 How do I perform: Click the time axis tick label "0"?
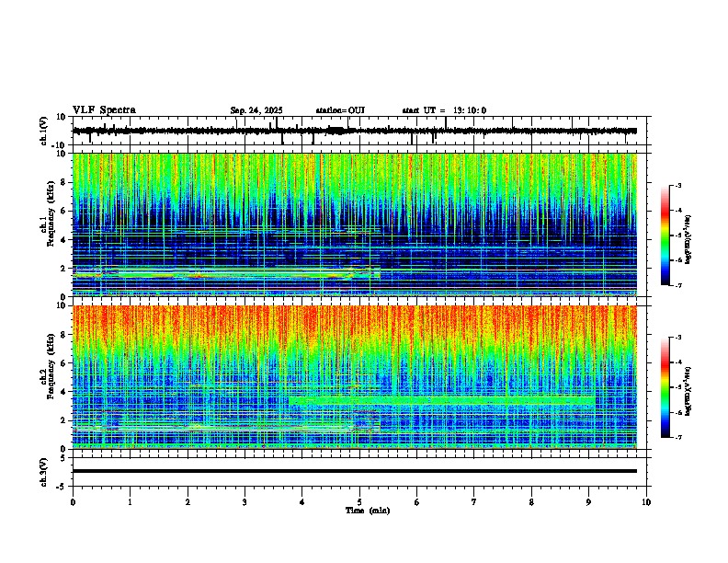tap(73, 502)
